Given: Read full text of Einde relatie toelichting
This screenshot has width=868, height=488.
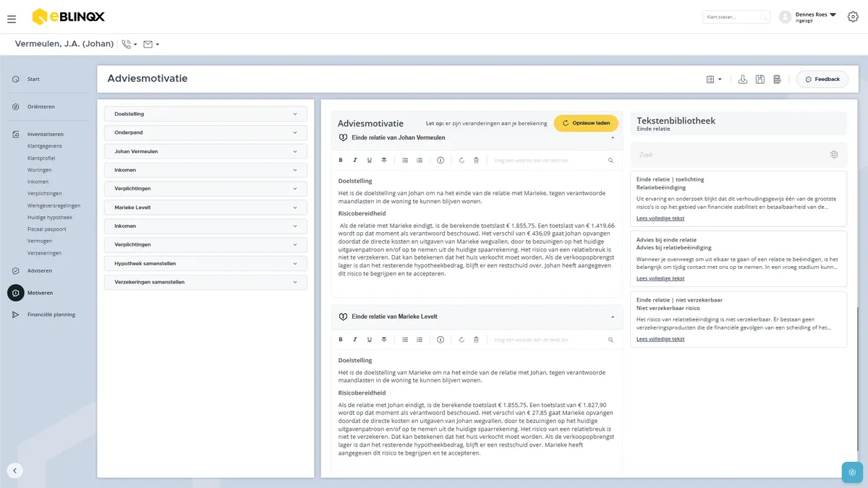Looking at the screenshot, I should pos(660,218).
